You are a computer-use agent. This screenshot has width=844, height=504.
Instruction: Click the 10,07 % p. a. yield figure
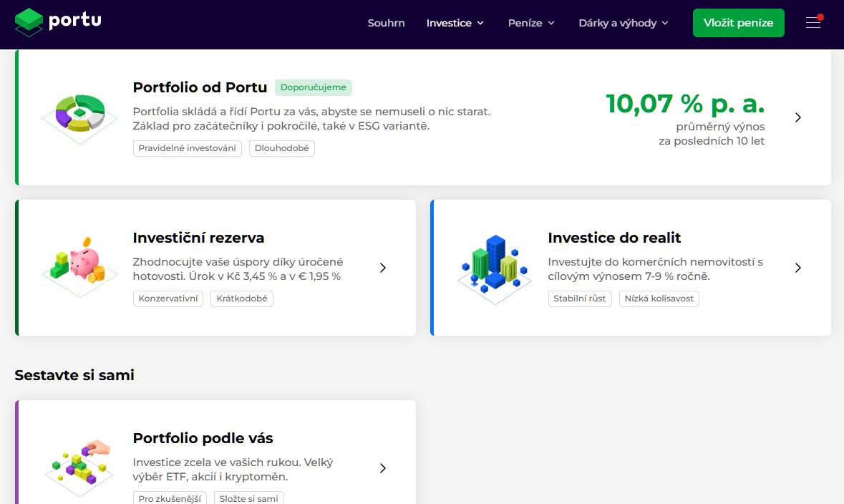pyautogui.click(x=685, y=103)
